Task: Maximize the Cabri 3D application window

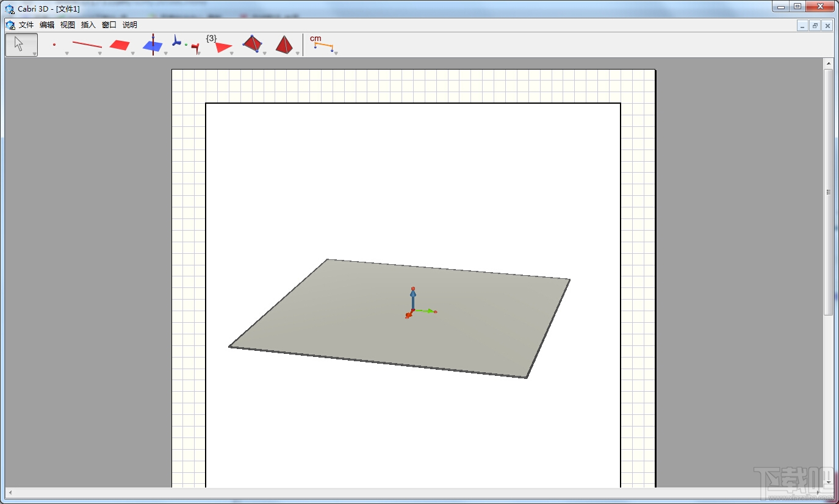Action: [798, 7]
